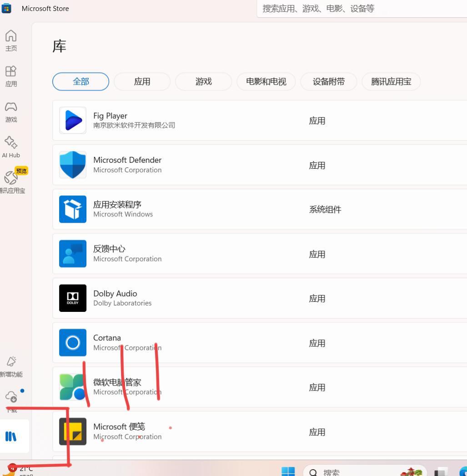The image size is (467, 476).
Task: Open the 反馈中心 title
Action: [109, 249]
